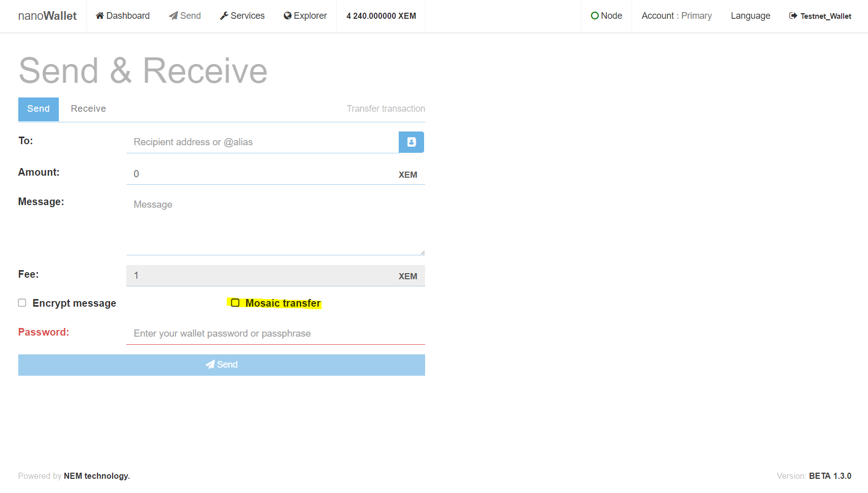This screenshot has width=868, height=493.
Task: Click the Fee value field
Action: (275, 276)
